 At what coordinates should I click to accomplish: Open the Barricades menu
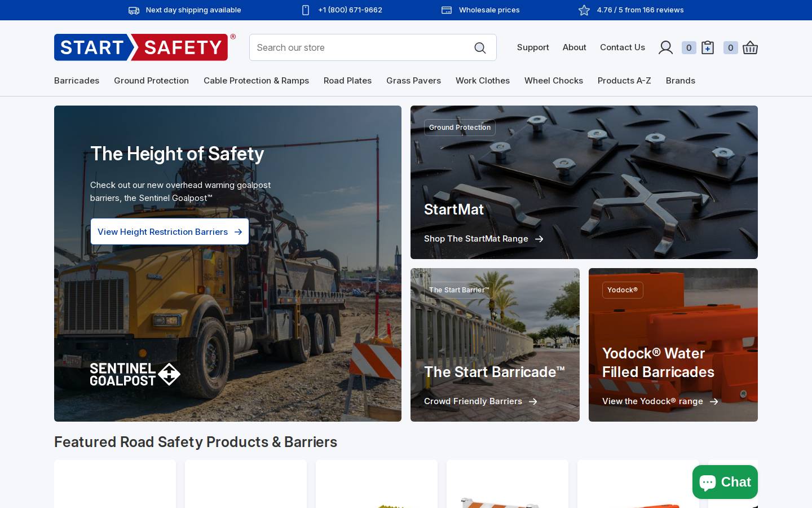[x=77, y=81]
